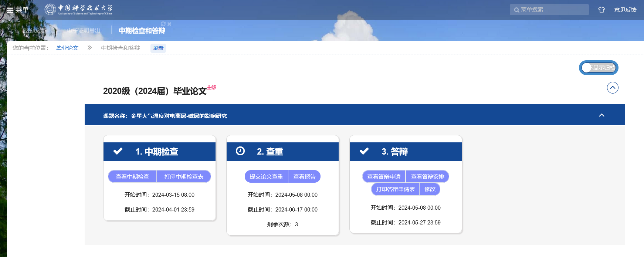Click the 毕业论文 breadcrumb link
The image size is (644, 257).
[x=67, y=48]
